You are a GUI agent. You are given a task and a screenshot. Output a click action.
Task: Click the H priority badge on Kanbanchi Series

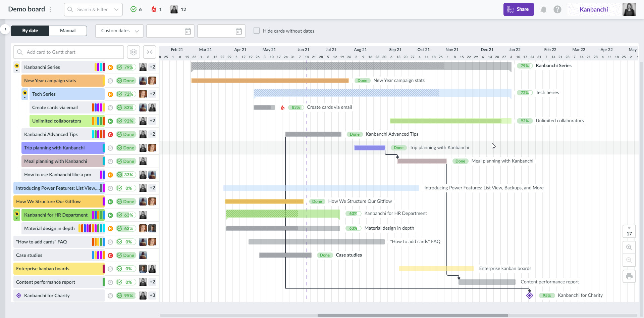click(x=110, y=67)
